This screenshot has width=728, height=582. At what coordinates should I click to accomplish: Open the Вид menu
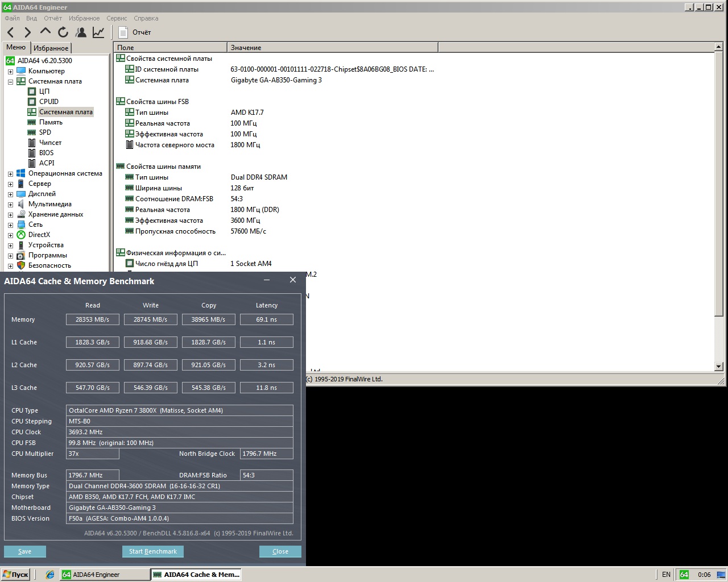pos(31,18)
